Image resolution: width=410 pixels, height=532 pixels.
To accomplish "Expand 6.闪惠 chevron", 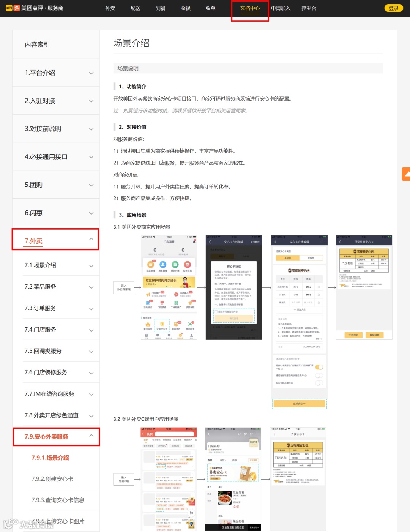I will [91, 213].
